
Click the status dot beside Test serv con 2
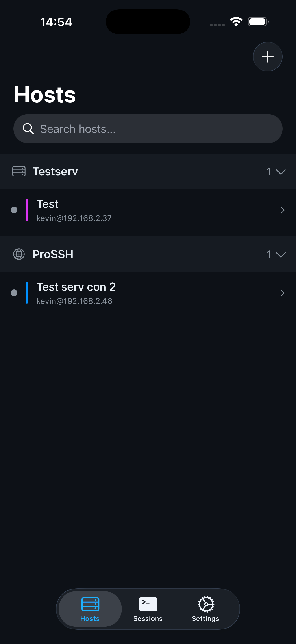[14, 293]
